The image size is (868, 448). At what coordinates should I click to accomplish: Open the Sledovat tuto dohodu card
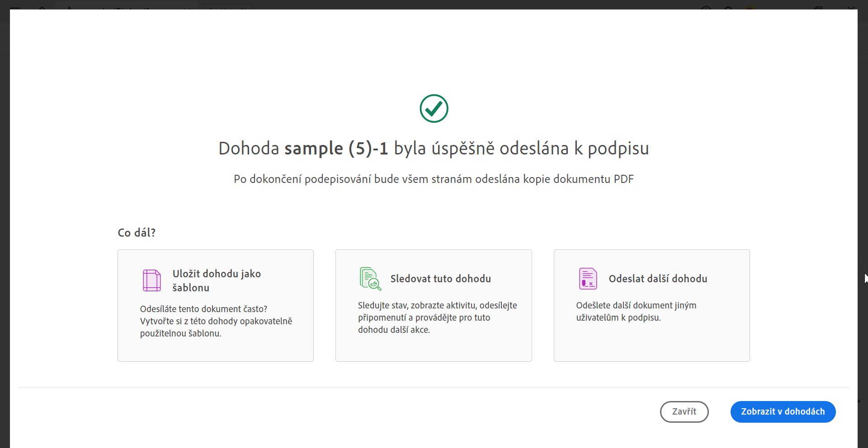click(x=434, y=305)
